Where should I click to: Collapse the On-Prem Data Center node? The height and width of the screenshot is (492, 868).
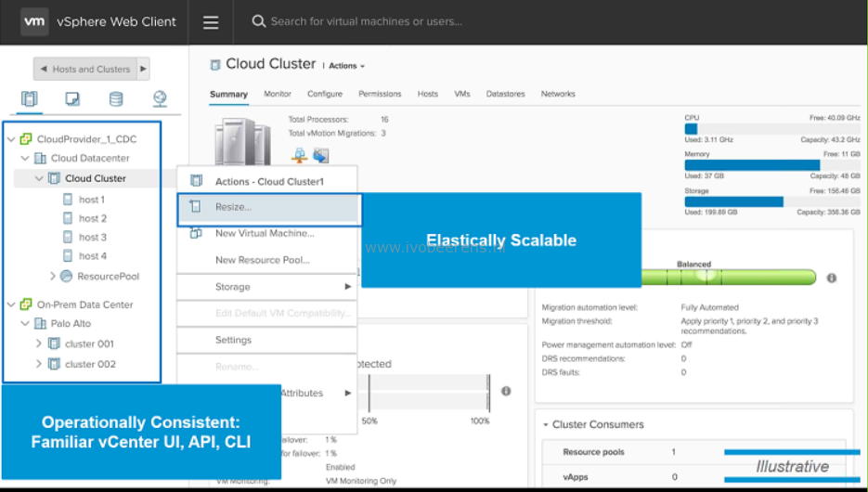click(11, 304)
